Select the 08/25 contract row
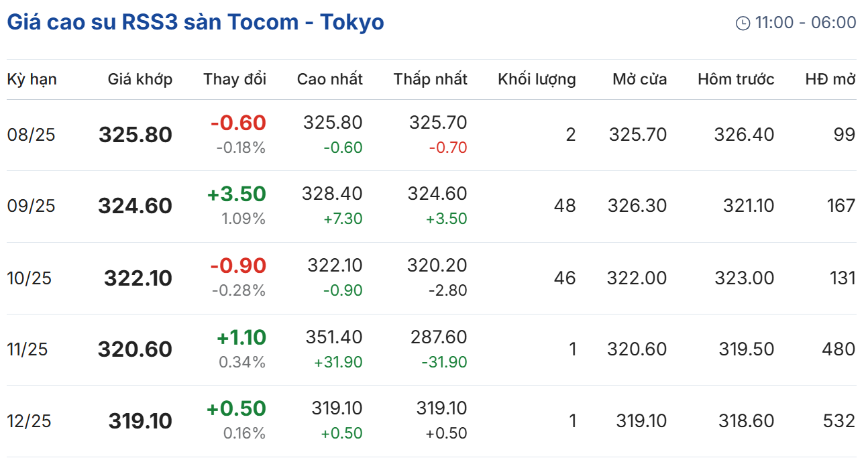The height and width of the screenshot is (460, 868). coord(31,135)
